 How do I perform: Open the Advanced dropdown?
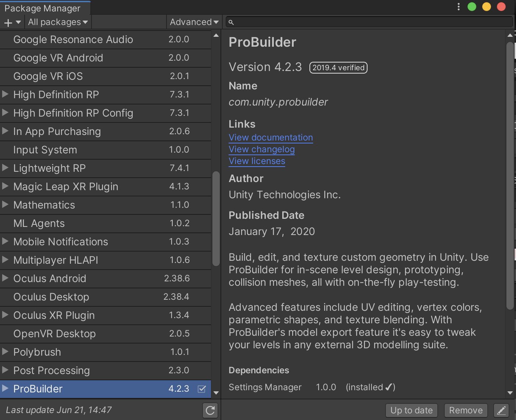point(194,22)
